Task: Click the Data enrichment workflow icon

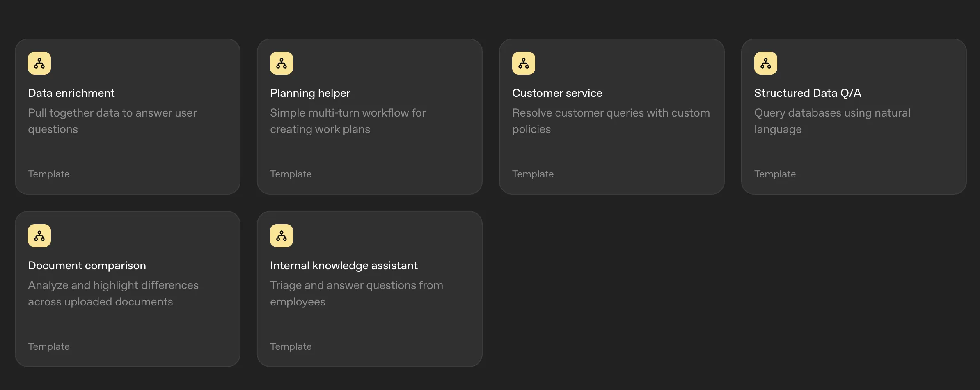Action: (39, 63)
